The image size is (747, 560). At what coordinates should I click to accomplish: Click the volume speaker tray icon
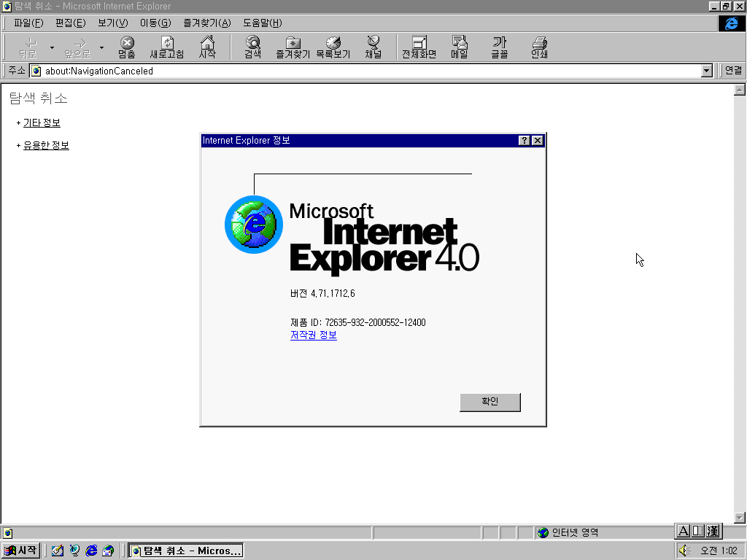click(684, 551)
